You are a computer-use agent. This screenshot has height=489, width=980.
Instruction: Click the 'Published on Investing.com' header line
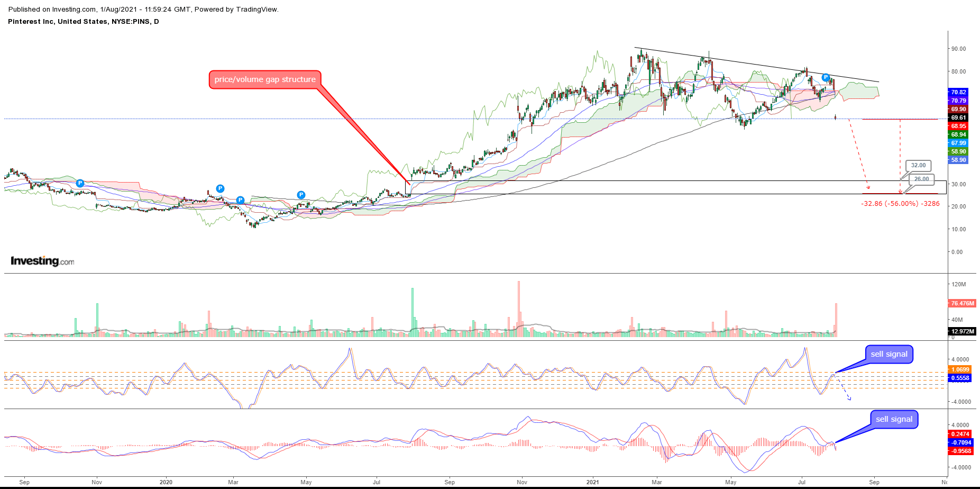[143, 10]
